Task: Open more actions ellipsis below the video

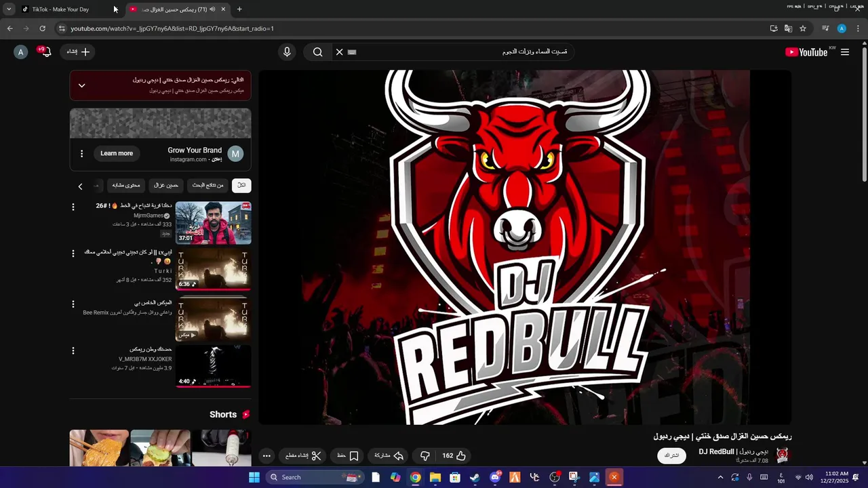Action: click(267, 456)
